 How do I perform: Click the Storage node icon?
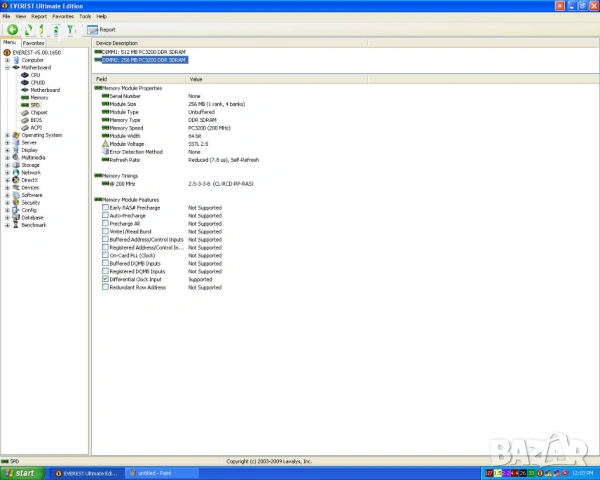[x=16, y=165]
